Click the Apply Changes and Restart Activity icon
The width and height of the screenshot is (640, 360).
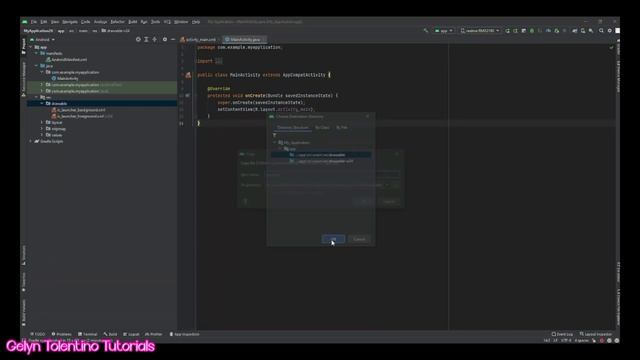point(516,31)
